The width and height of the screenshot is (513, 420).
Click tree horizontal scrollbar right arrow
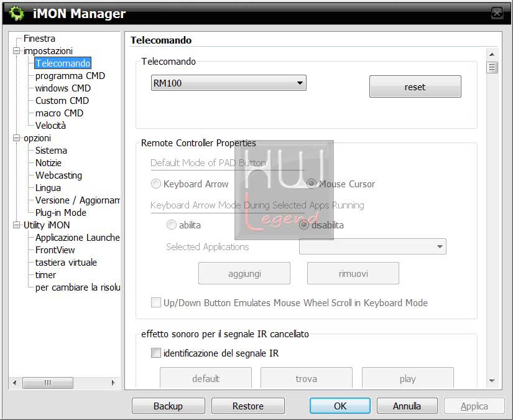[113, 382]
